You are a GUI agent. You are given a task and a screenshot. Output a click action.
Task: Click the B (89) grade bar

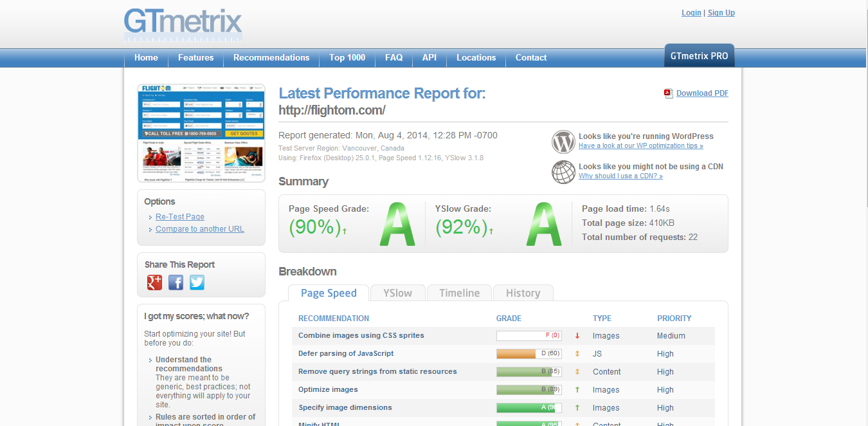[529, 389]
